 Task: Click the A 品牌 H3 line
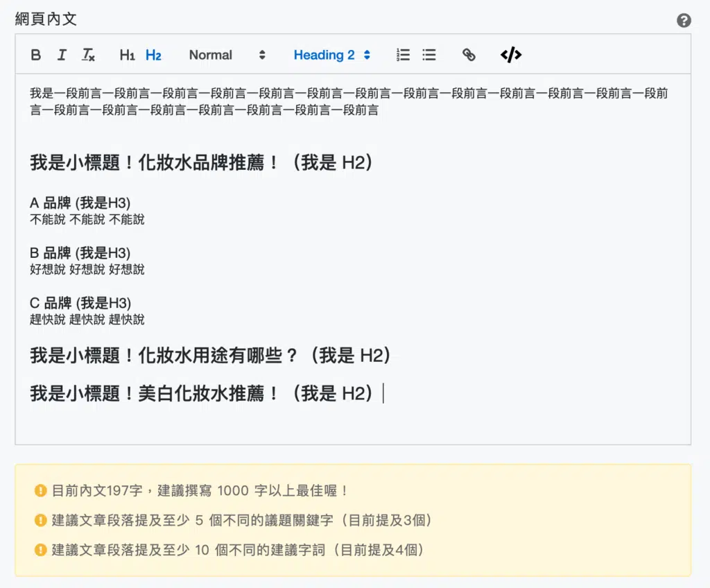click(80, 203)
